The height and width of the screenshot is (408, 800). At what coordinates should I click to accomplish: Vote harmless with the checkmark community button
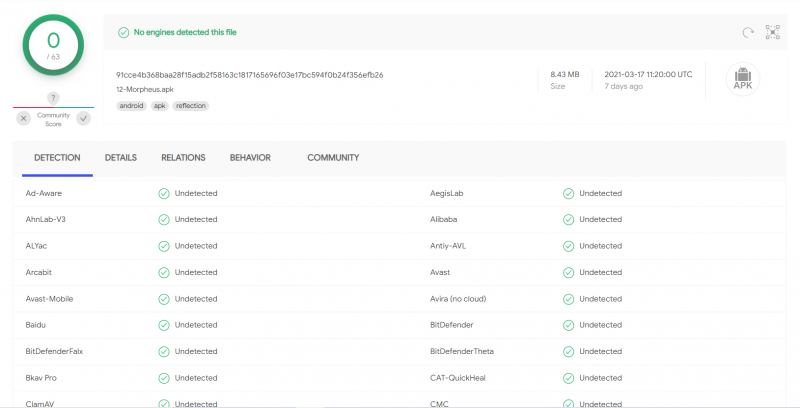point(83,118)
